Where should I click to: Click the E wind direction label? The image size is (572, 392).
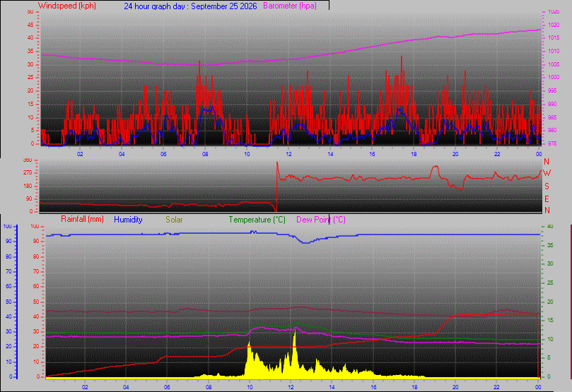coord(547,199)
